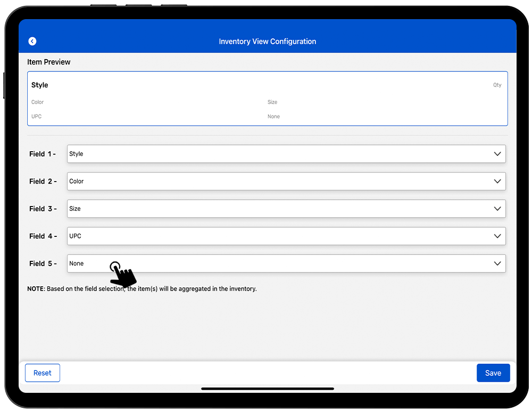Screen dimensions: 532x412
Task: Save the inventory view configuration
Action: pos(493,373)
